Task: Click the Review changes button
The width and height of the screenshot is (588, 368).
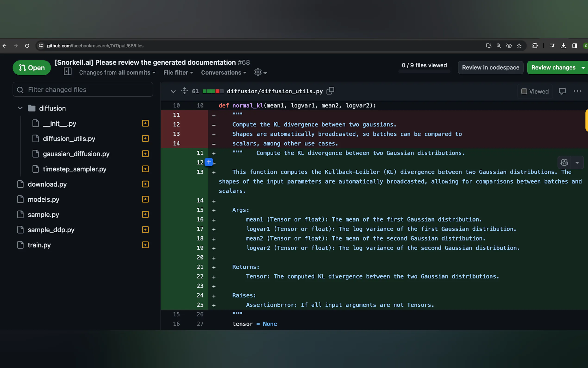Action: click(553, 67)
